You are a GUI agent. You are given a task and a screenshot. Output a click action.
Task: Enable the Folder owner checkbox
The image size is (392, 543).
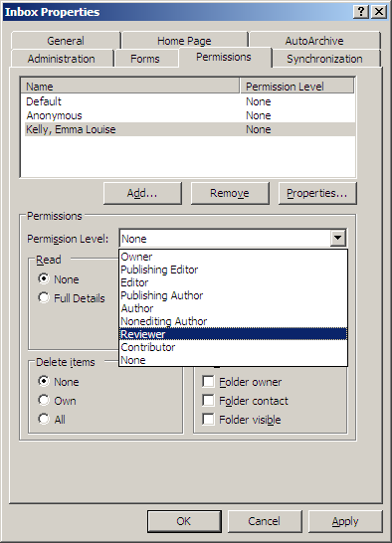208,381
